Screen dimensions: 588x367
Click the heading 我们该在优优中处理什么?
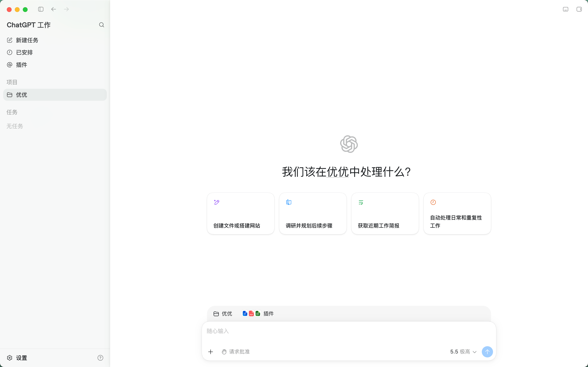[x=346, y=172]
